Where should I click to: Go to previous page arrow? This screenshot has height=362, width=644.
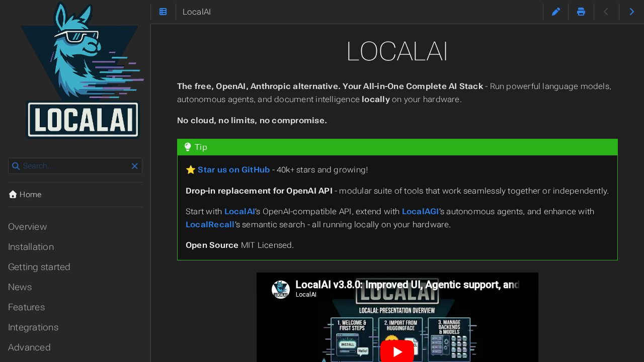(x=606, y=12)
